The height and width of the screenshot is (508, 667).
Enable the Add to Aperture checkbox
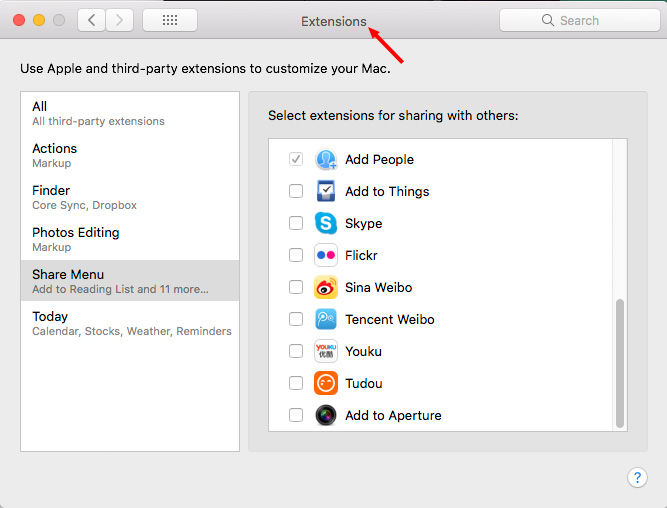tap(296, 415)
